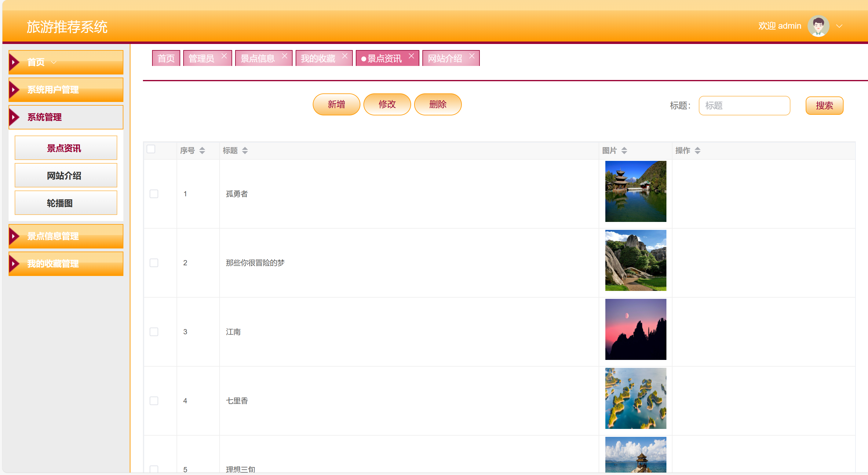Click the 标题 search input field
Image resolution: width=868 pixels, height=475 pixels.
pyautogui.click(x=744, y=106)
